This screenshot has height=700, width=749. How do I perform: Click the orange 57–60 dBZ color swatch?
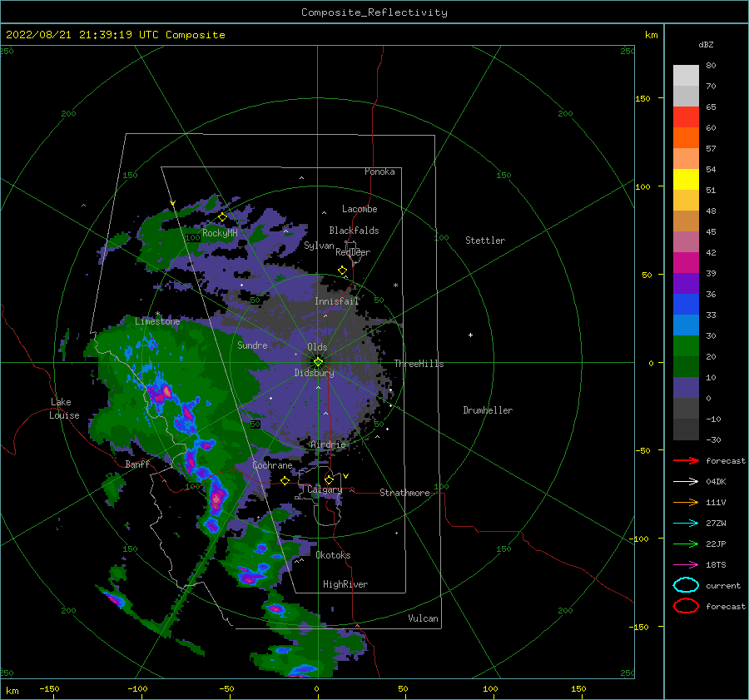[x=686, y=138]
